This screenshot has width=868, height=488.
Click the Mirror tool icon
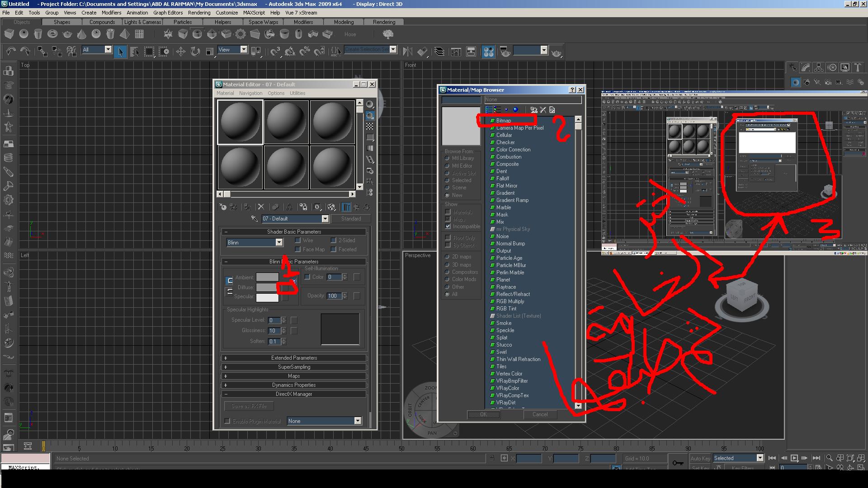pyautogui.click(x=407, y=52)
